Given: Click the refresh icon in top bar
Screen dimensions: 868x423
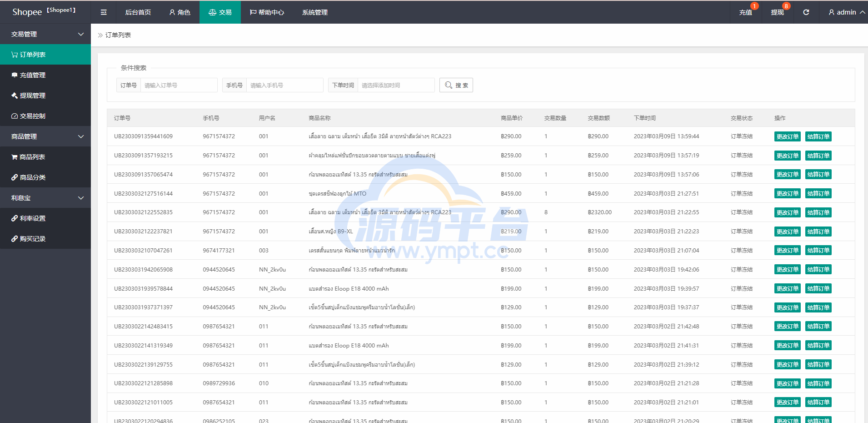Looking at the screenshot, I should click(806, 12).
